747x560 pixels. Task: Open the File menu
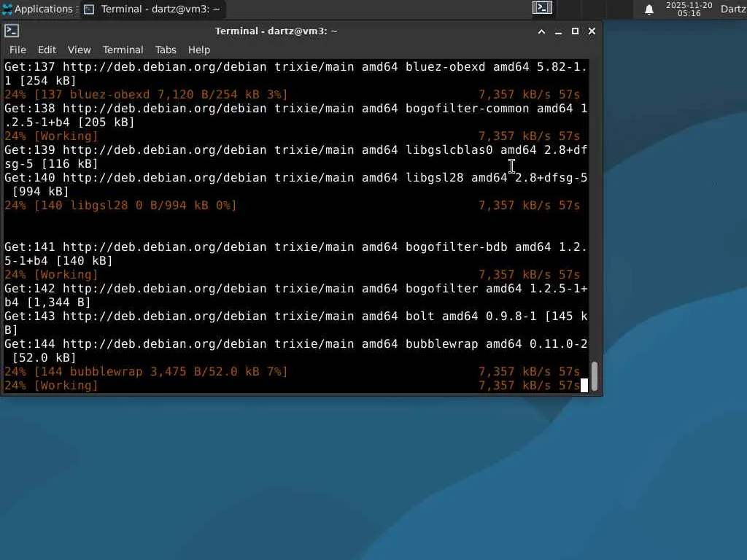[18, 50]
